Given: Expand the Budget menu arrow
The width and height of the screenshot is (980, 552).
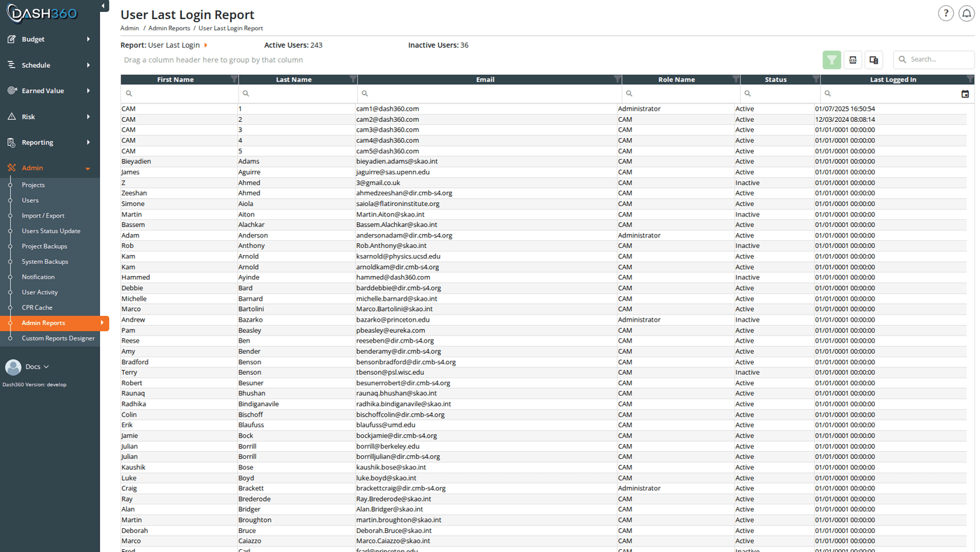Looking at the screenshot, I should (88, 39).
